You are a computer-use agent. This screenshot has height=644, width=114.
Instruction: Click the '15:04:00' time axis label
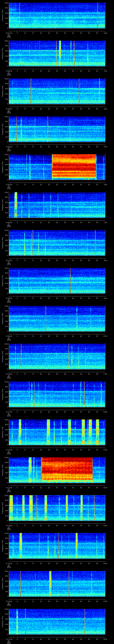9,147
